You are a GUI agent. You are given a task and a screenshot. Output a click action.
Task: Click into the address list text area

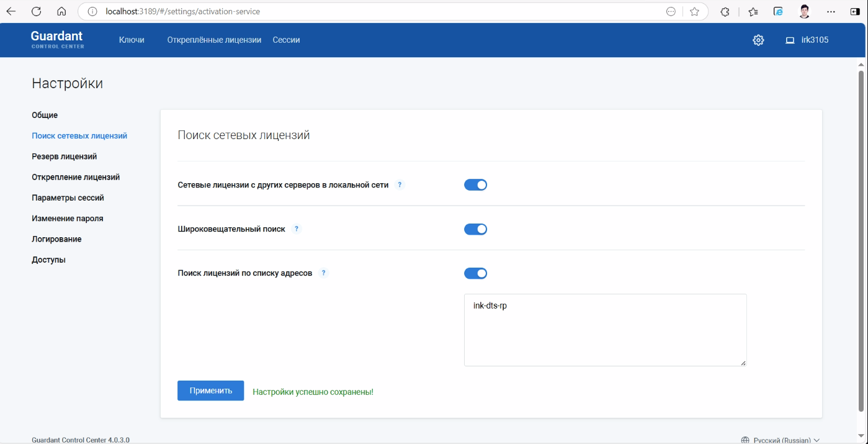(605, 330)
